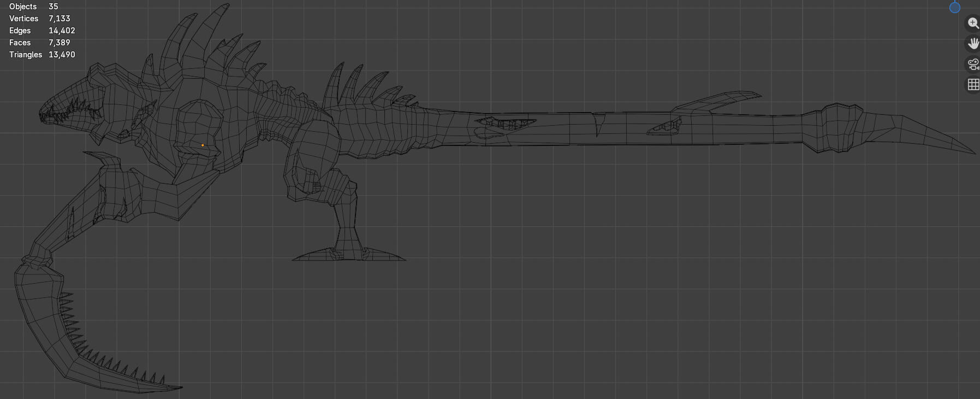Image resolution: width=980 pixels, height=399 pixels.
Task: Click the Edges count 14,402
Action: pyautogui.click(x=62, y=31)
